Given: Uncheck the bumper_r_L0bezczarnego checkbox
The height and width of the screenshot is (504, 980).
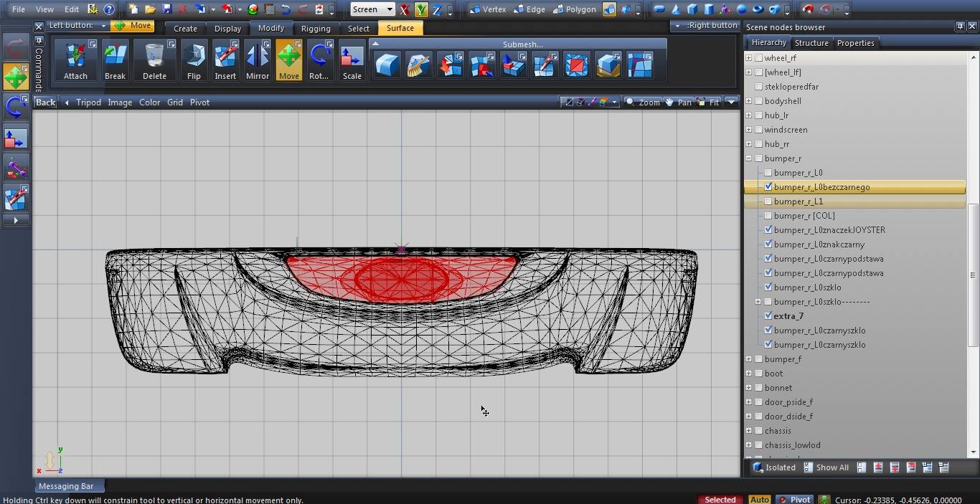Looking at the screenshot, I should coord(768,187).
